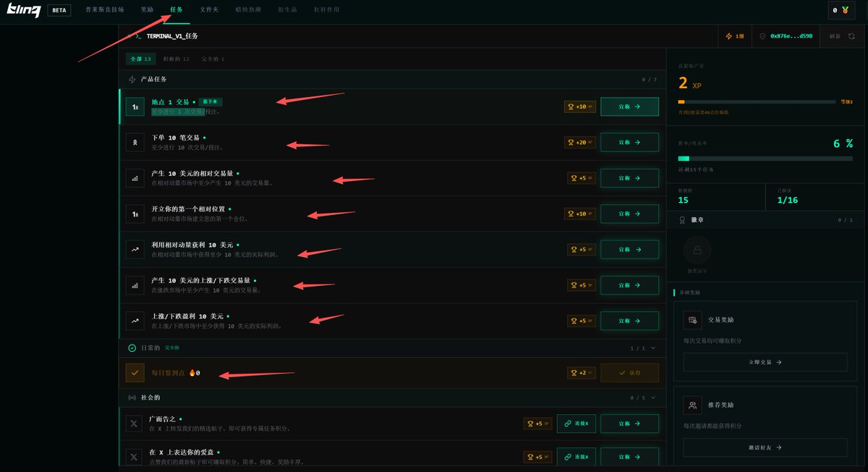
Task: Toggle the 每日签到点 completed checkbox
Action: pos(135,373)
